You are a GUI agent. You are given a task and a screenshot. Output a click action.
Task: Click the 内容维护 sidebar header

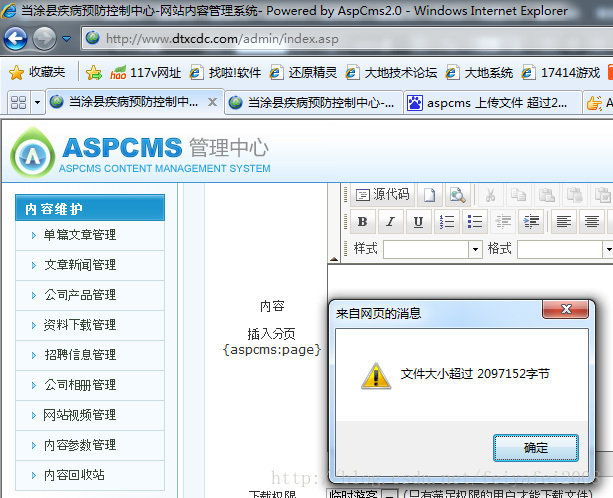(90, 208)
